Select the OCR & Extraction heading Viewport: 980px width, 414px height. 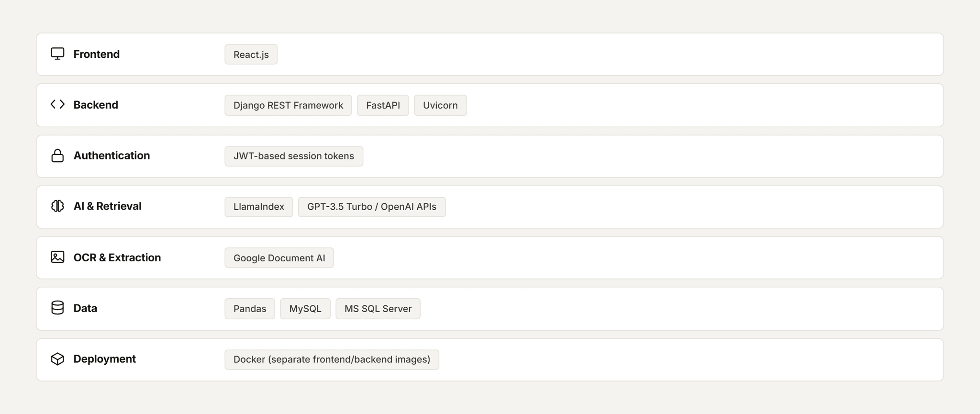point(117,257)
